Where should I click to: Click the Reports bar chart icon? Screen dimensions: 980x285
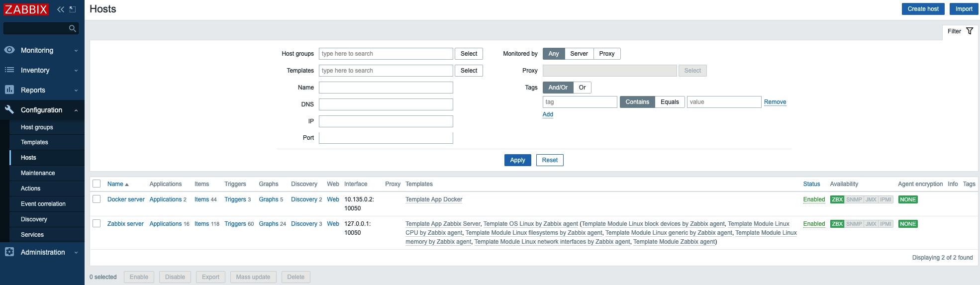[9, 90]
